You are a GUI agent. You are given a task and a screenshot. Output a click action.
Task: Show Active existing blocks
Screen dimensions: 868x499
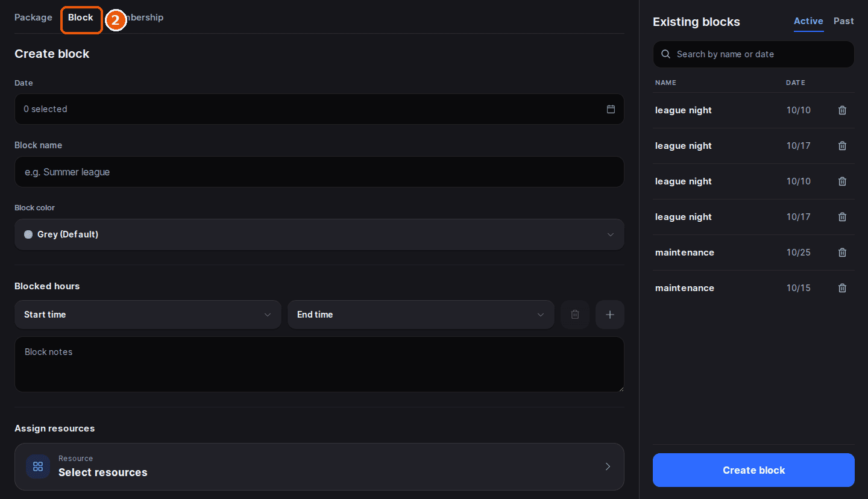click(x=808, y=21)
